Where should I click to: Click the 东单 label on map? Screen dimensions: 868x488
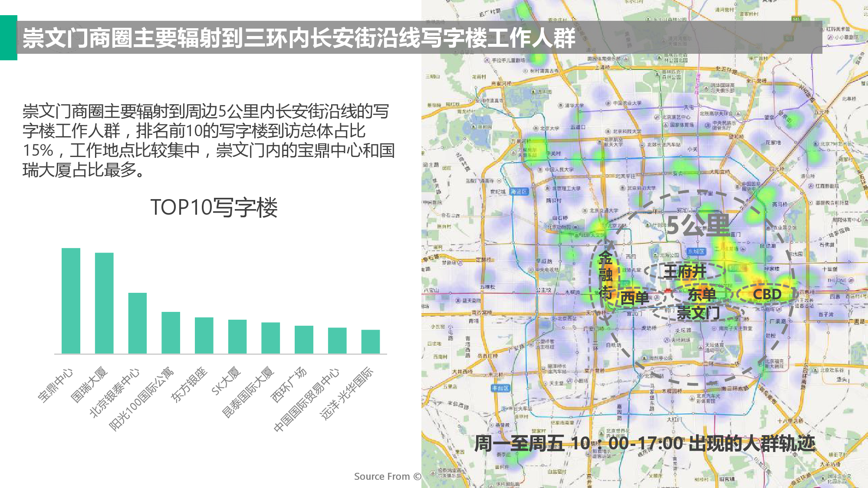[702, 295]
